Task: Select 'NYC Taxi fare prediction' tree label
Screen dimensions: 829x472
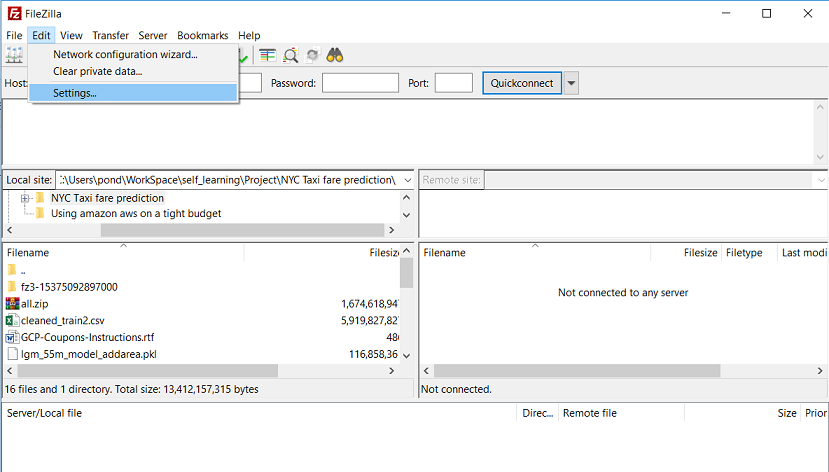Action: 107,198
